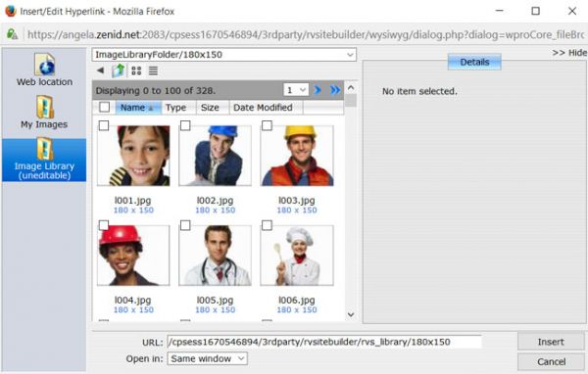588x374 pixels.
Task: Go to next page of images
Action: tap(318, 90)
